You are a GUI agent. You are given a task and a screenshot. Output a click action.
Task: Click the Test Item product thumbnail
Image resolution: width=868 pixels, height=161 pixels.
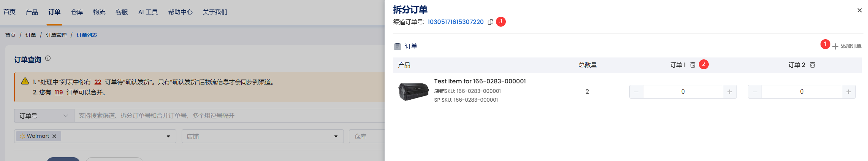(x=413, y=92)
